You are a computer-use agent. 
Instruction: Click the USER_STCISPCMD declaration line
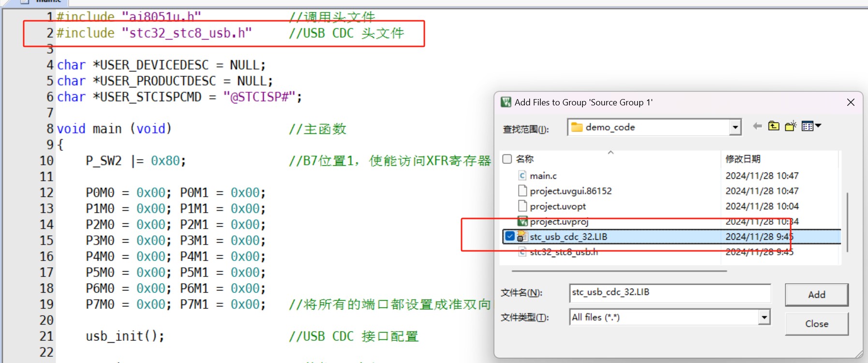pyautogui.click(x=179, y=97)
